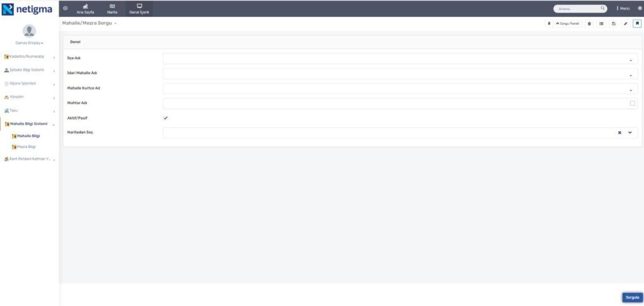Click the user avatar picture
This screenshot has width=644, height=306.
[29, 31]
